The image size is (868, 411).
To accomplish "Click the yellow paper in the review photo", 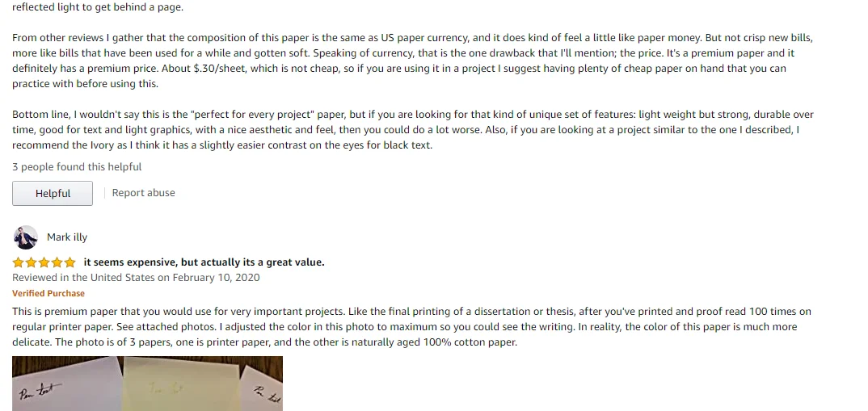I will (178, 386).
